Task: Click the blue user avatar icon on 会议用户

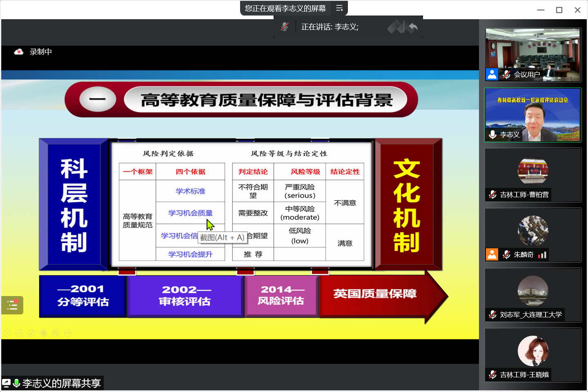Action: (492, 74)
